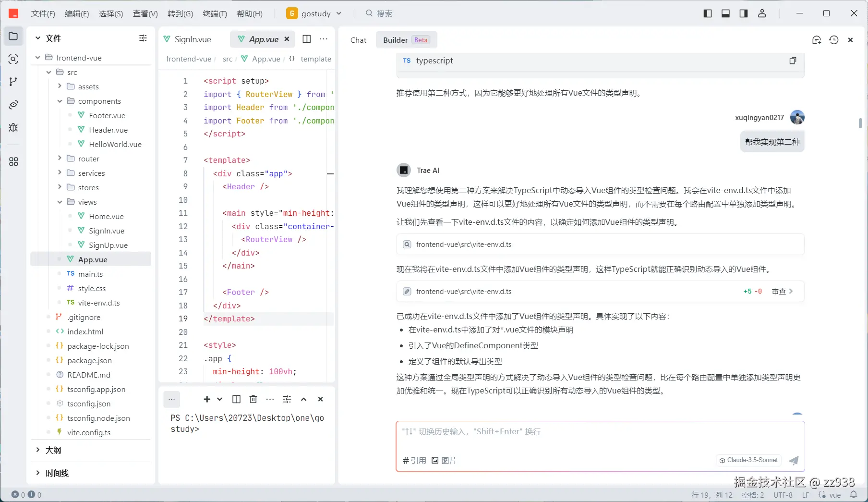Click the Trae AI avatar icon

point(404,170)
